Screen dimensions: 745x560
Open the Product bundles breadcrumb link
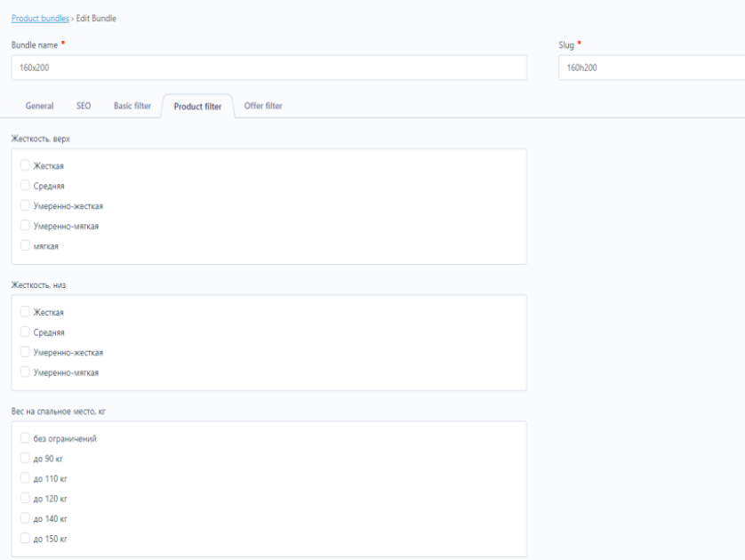pos(40,19)
